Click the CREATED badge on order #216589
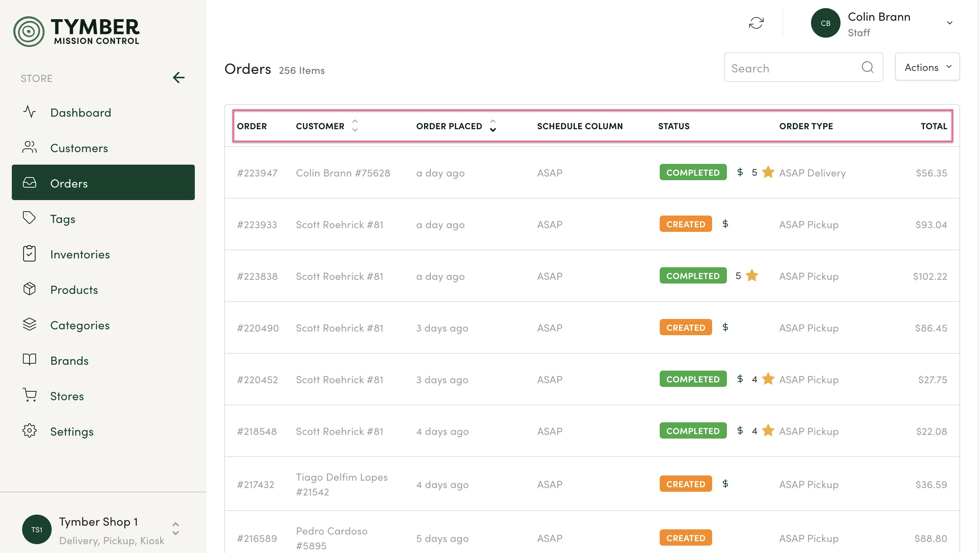The height and width of the screenshot is (553, 980). point(686,538)
